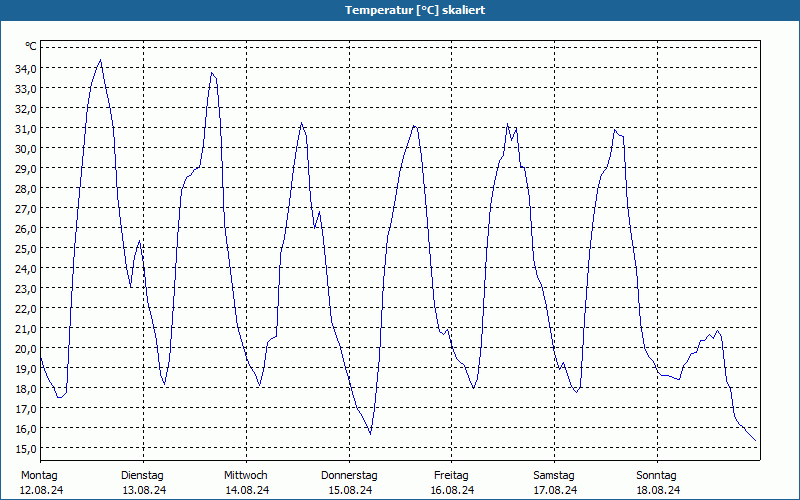Click the Sonntag day label

pos(656,476)
